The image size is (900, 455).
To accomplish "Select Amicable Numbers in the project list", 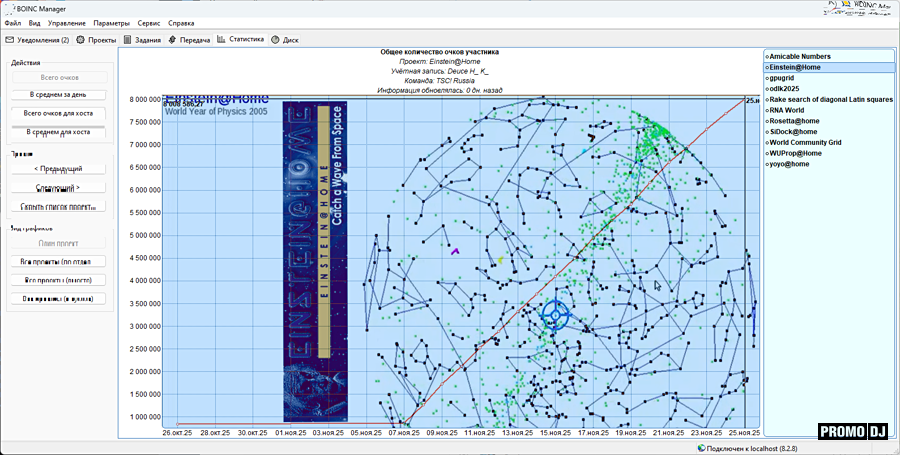I will coord(800,56).
